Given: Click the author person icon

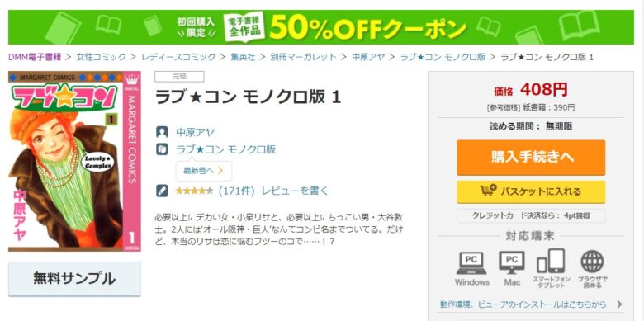Looking at the screenshot, I should pyautogui.click(x=162, y=132).
